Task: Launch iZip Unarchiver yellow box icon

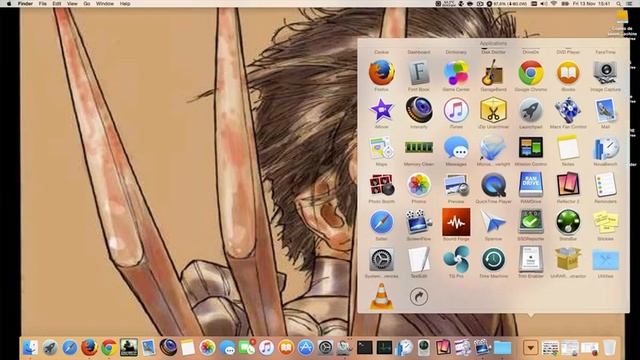Action: point(493,110)
